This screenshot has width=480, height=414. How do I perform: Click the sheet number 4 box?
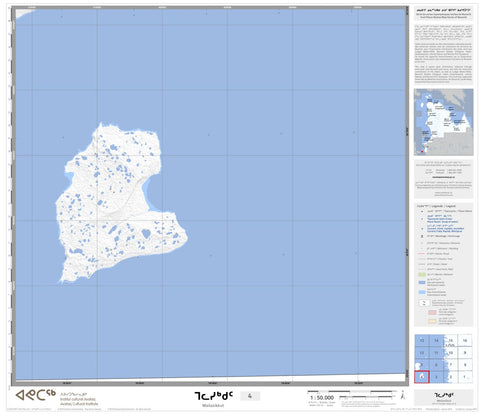coord(250,396)
